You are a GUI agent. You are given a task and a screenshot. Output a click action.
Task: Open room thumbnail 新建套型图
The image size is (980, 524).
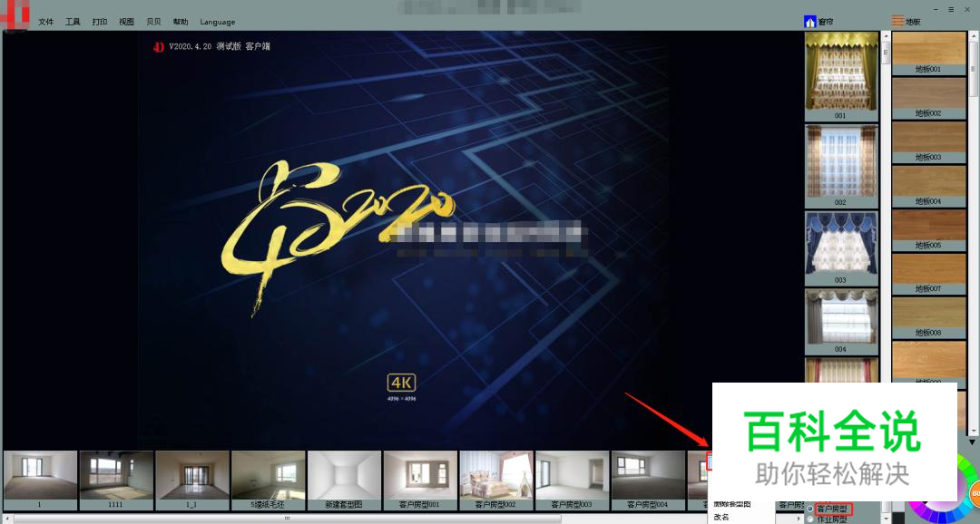click(345, 480)
